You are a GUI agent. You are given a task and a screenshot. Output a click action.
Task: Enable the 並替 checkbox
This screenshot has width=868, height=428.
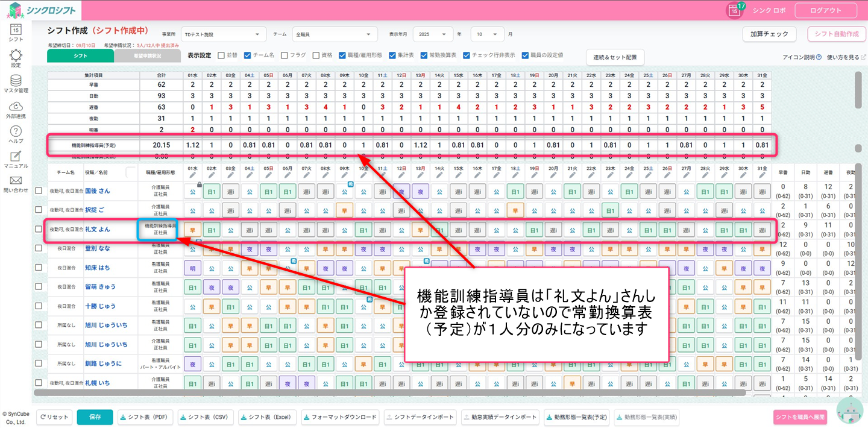tap(221, 55)
